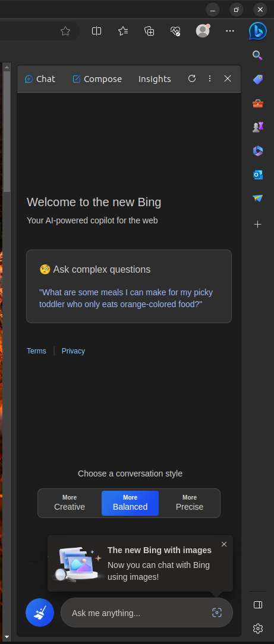Click the New topic broom button
274x644 pixels.
tap(40, 613)
